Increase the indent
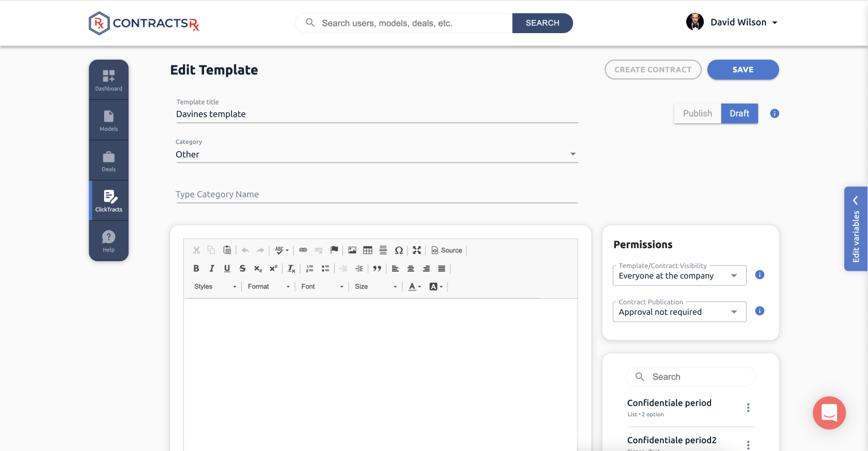 359,268
